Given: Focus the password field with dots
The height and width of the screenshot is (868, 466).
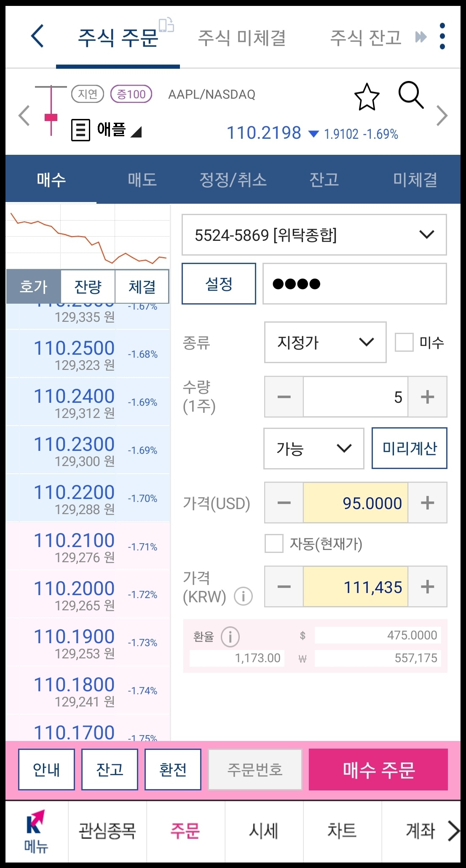Looking at the screenshot, I should 355,283.
